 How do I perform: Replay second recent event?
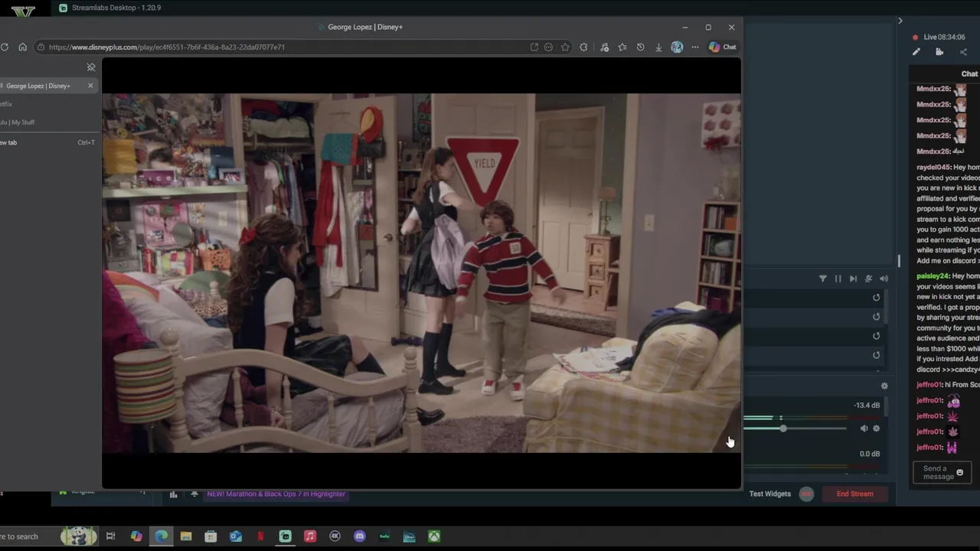pyautogui.click(x=877, y=317)
